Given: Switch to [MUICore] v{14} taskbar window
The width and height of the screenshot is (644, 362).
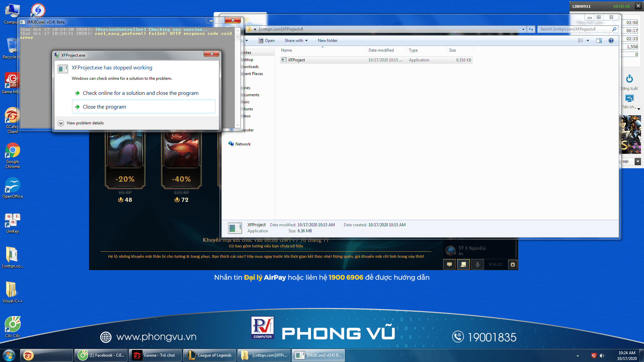Looking at the screenshot, I should point(318,355).
